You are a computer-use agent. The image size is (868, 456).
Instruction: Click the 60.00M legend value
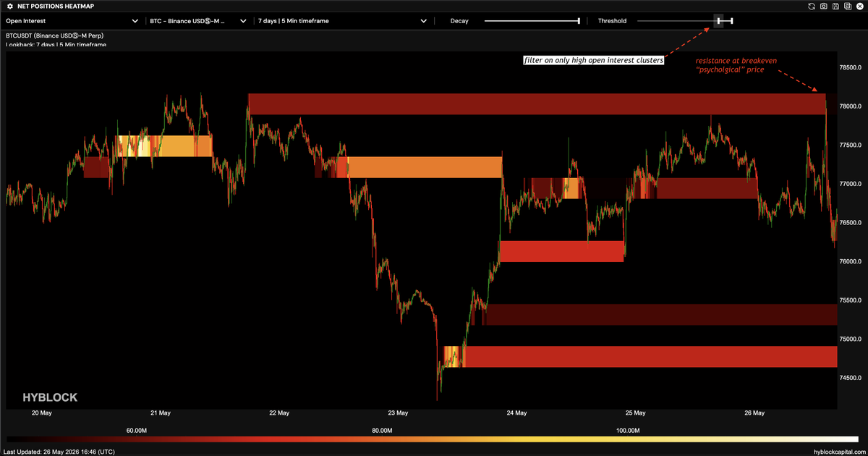[137, 430]
